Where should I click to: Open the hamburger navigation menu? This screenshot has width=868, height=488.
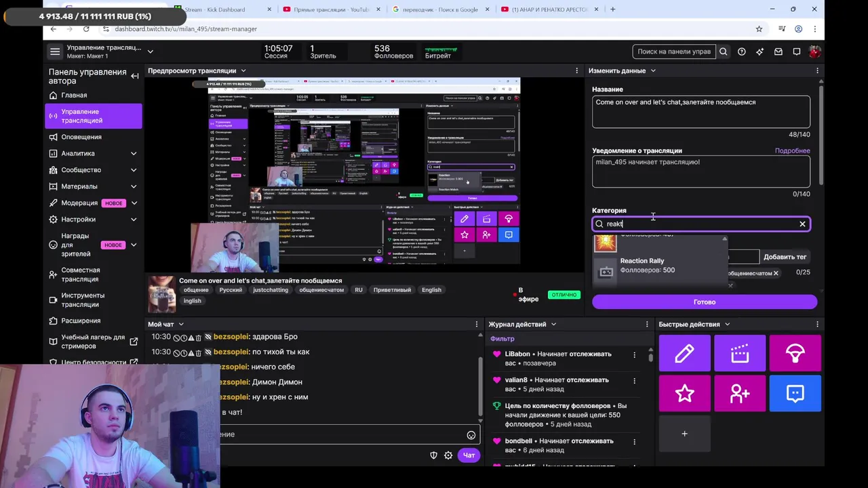[x=55, y=52]
